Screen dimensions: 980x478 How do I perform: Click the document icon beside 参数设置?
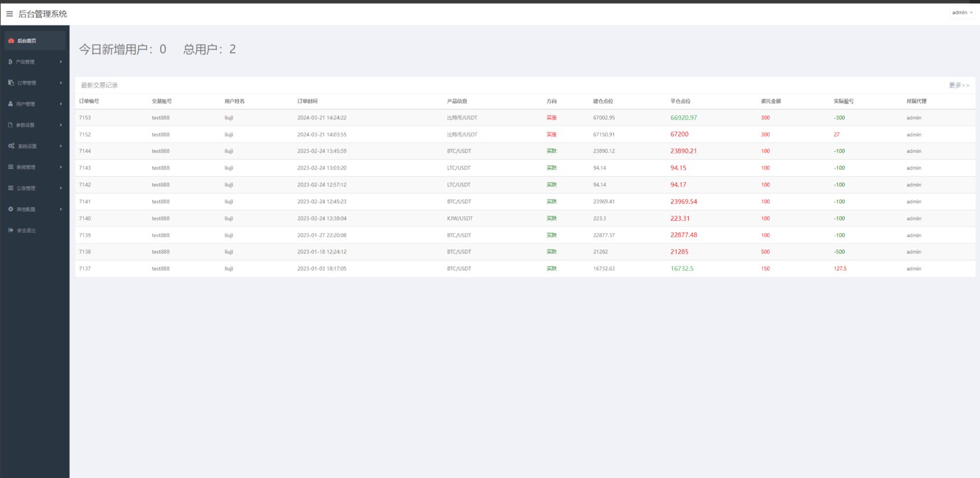(10, 125)
